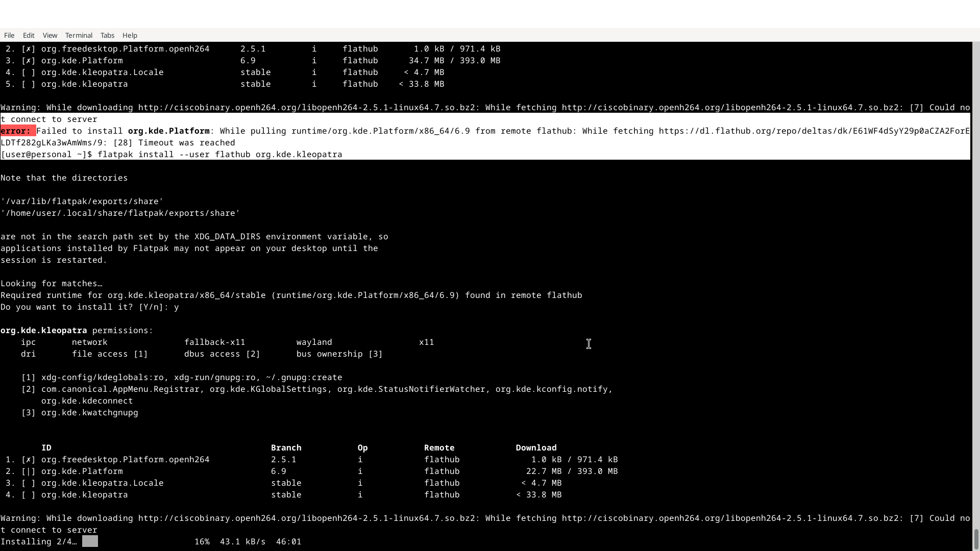Click the flatpak install command text
The image size is (980, 551).
(219, 155)
